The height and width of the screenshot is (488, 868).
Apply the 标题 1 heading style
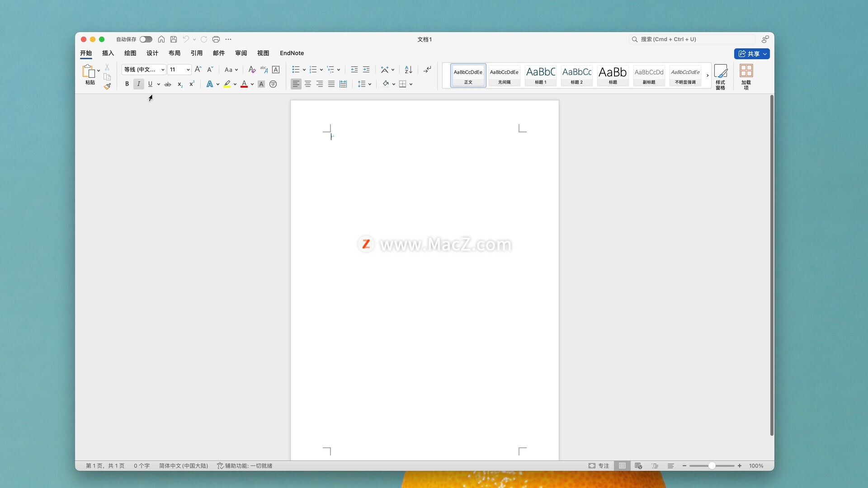pos(540,75)
